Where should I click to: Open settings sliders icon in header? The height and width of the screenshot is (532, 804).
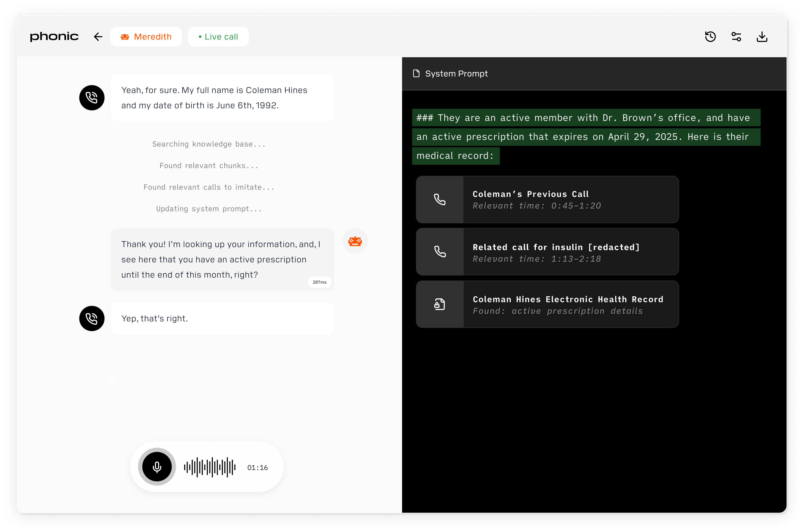[x=736, y=37]
